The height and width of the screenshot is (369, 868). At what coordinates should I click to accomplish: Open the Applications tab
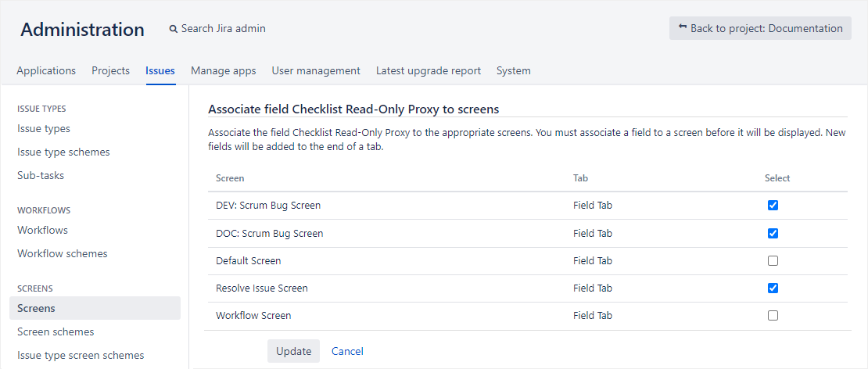click(46, 70)
